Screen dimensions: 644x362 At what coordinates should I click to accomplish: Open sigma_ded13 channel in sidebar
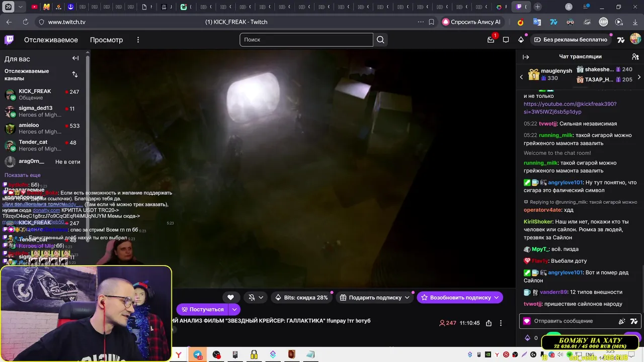pos(44,111)
